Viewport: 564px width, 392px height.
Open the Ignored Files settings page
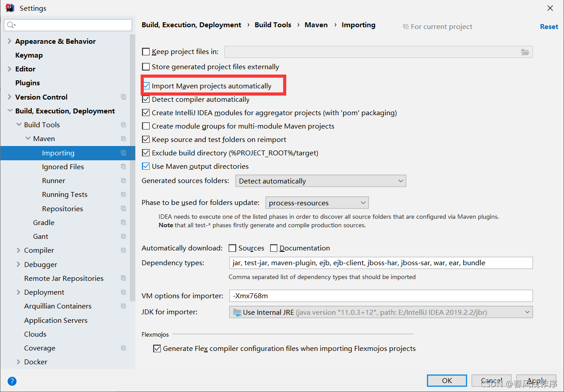[63, 167]
